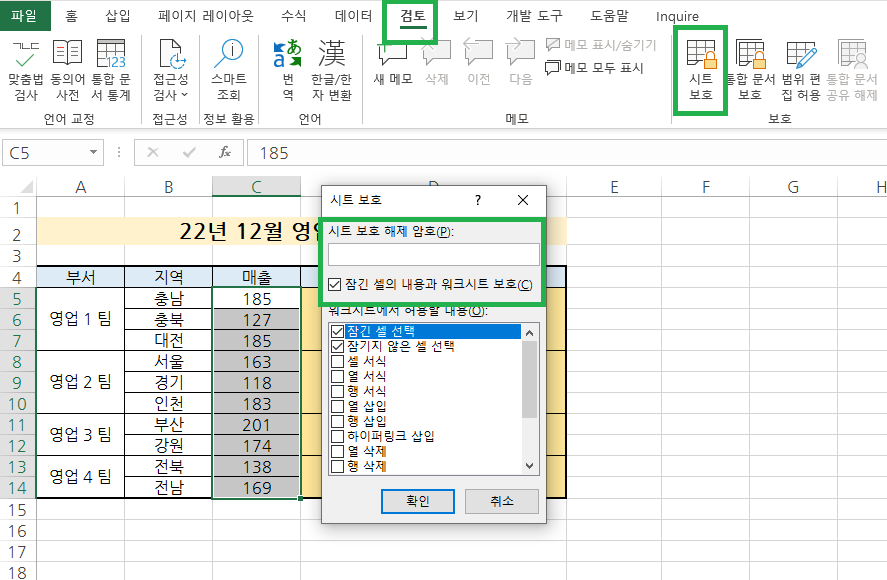The height and width of the screenshot is (580, 887).
Task: Click the formula bar cancel X icon
Action: coord(153,152)
